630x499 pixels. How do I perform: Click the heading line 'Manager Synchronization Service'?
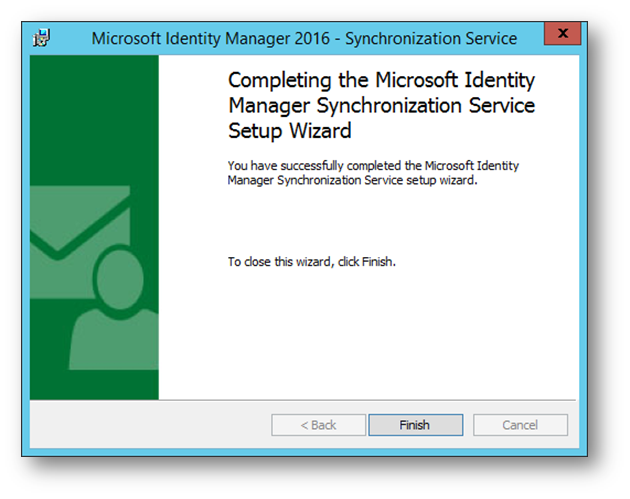[x=381, y=106]
